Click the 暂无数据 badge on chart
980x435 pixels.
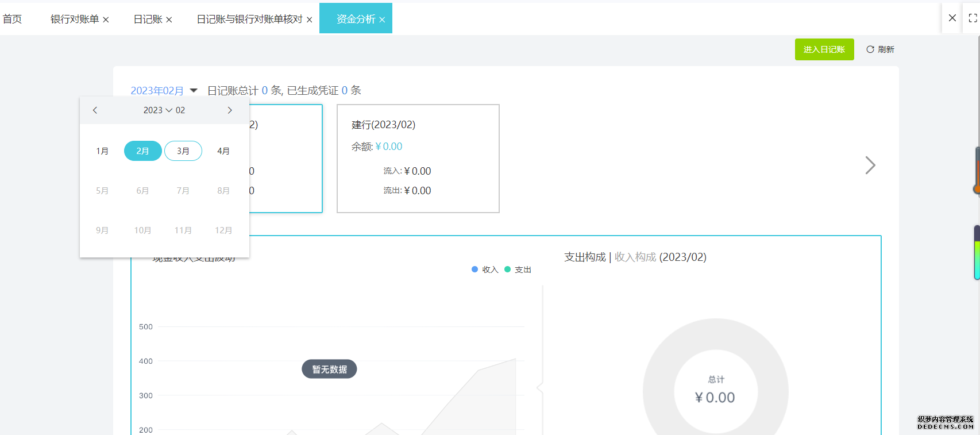[329, 369]
